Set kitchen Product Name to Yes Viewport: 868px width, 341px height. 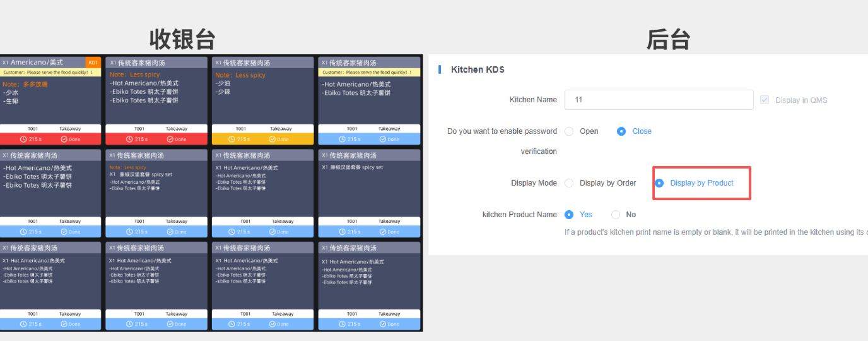[569, 215]
